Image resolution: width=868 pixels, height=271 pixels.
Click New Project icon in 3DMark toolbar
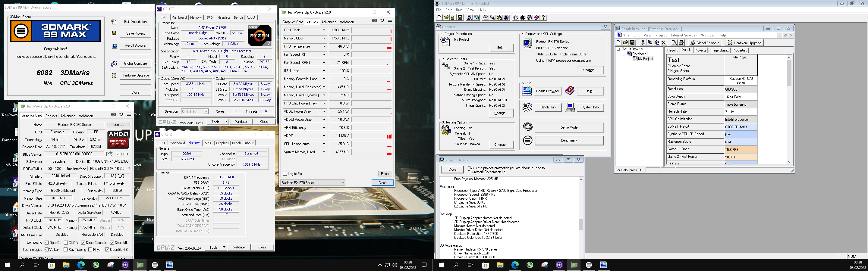point(439,17)
